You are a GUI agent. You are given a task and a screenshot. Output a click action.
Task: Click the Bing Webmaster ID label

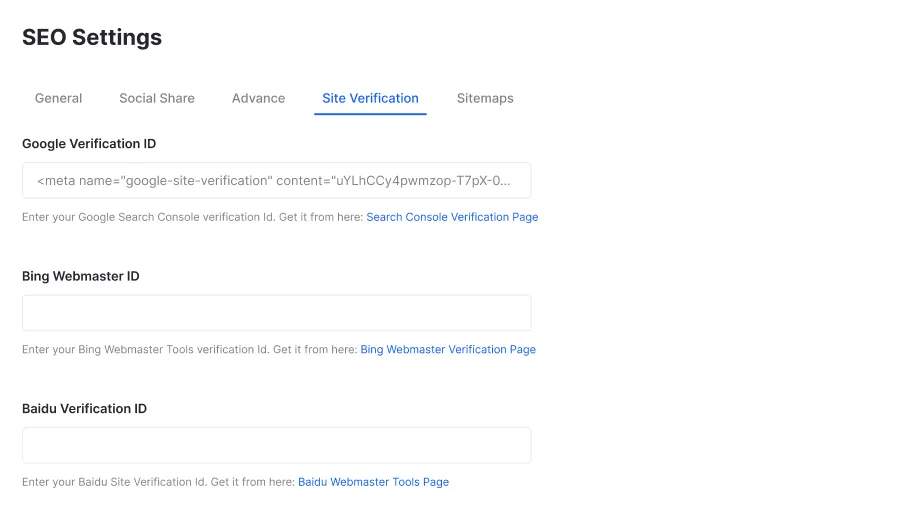point(81,276)
